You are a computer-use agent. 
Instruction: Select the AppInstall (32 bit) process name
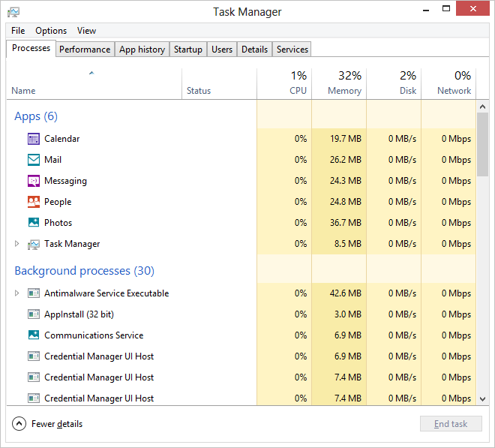coord(79,314)
